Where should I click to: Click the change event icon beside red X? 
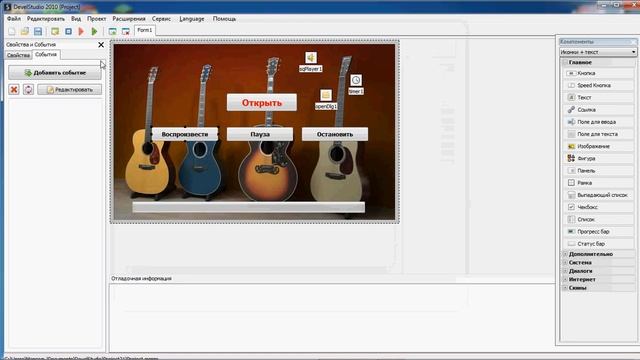[x=28, y=89]
